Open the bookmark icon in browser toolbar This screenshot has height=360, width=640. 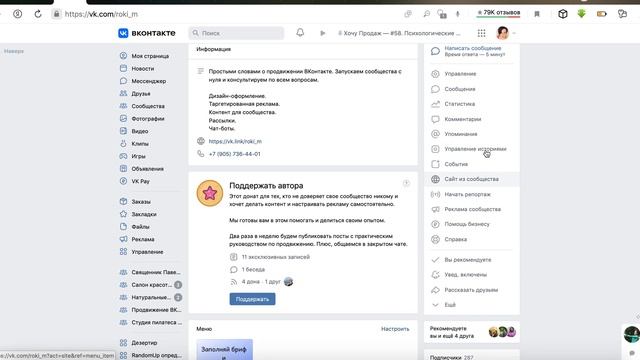[537, 14]
